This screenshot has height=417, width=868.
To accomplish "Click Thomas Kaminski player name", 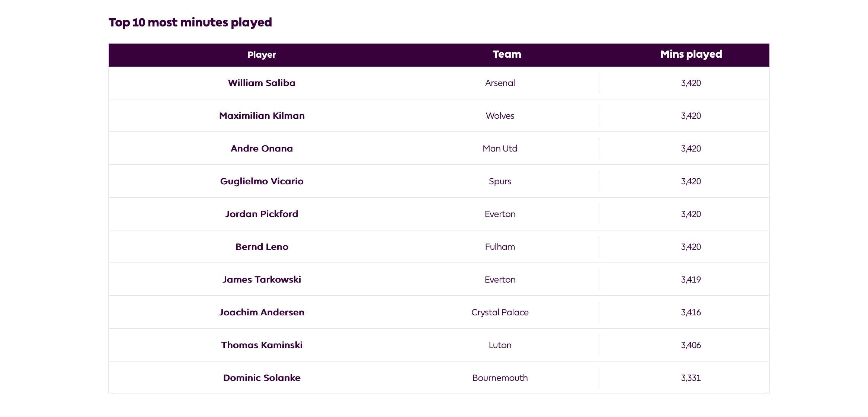I will coord(262,345).
